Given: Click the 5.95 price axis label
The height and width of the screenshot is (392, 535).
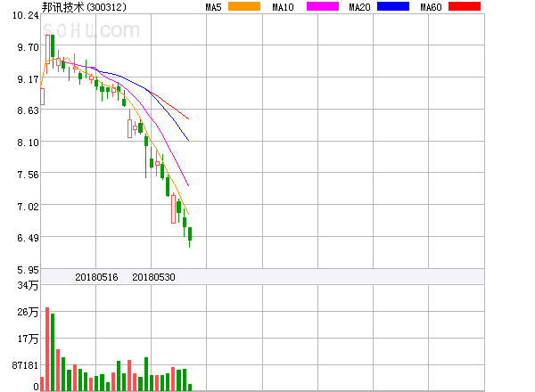Looking at the screenshot, I should pyautogui.click(x=28, y=270).
